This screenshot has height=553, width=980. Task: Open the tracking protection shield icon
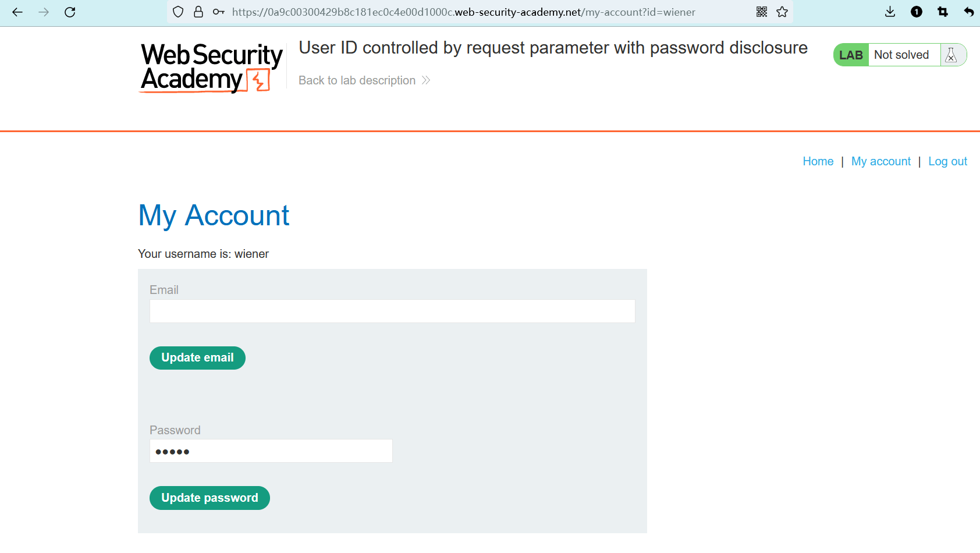(x=179, y=12)
